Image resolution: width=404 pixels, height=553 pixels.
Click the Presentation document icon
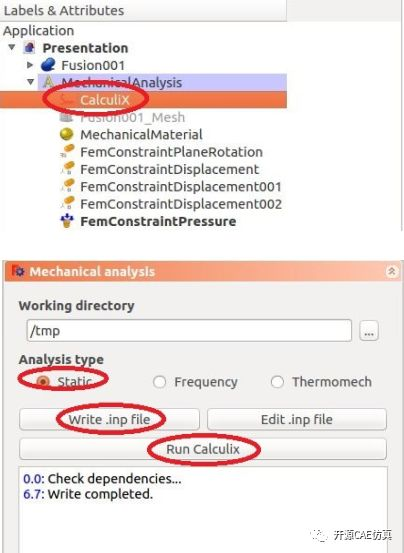(30, 48)
